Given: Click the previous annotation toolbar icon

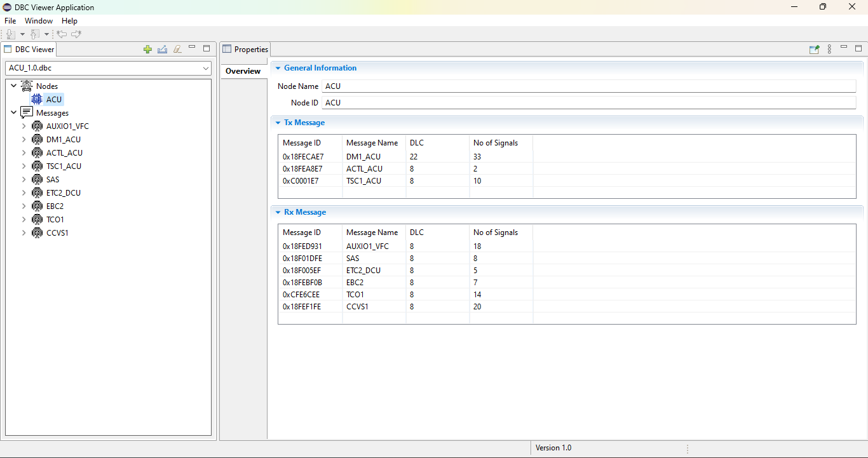Looking at the screenshot, I should click(x=36, y=34).
